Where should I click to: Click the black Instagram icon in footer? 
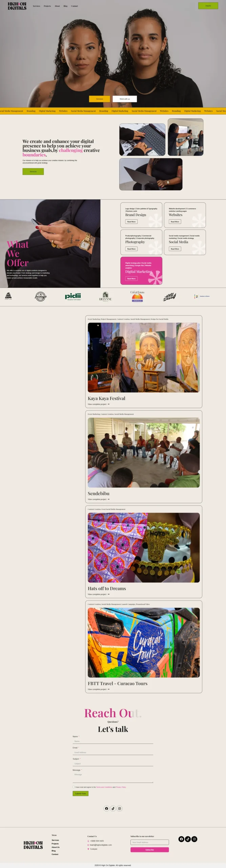tap(194, 839)
